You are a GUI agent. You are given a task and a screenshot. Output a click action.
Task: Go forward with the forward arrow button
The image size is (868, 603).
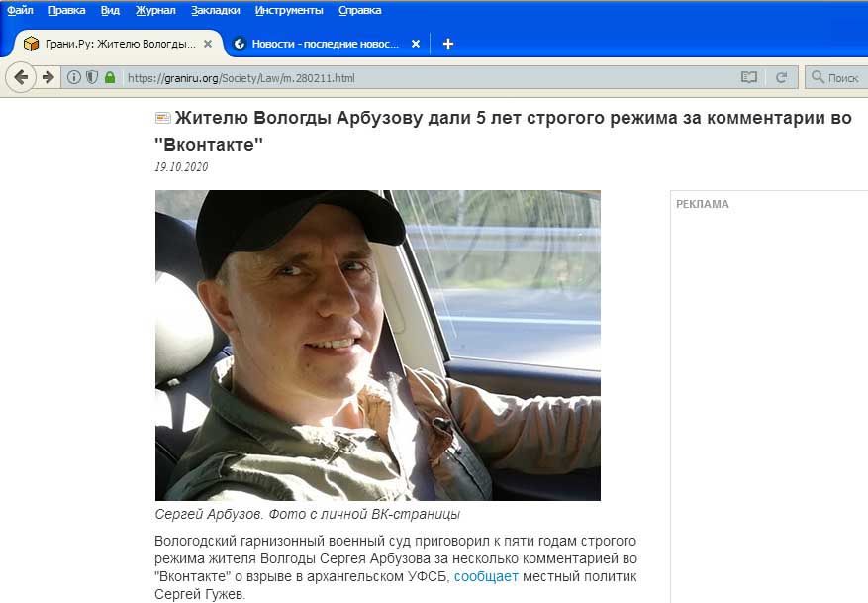48,77
